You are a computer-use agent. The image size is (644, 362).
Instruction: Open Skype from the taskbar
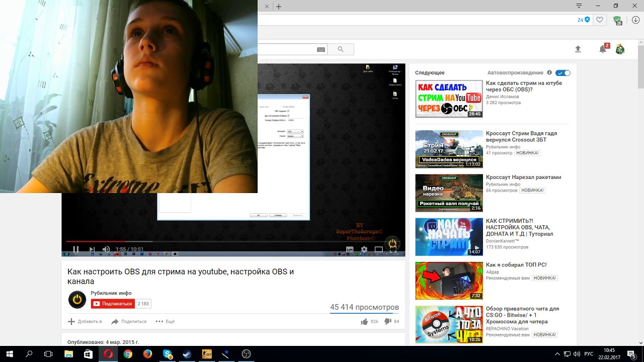tap(168, 354)
